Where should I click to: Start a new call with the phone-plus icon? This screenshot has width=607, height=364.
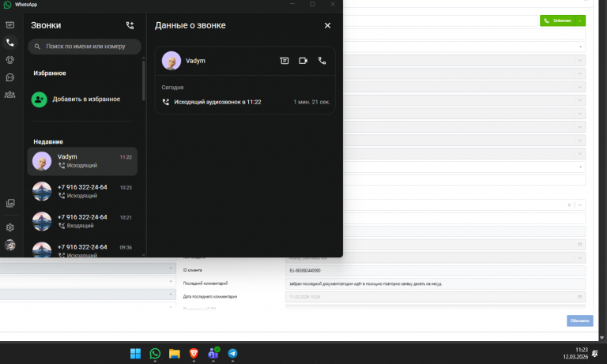click(130, 25)
